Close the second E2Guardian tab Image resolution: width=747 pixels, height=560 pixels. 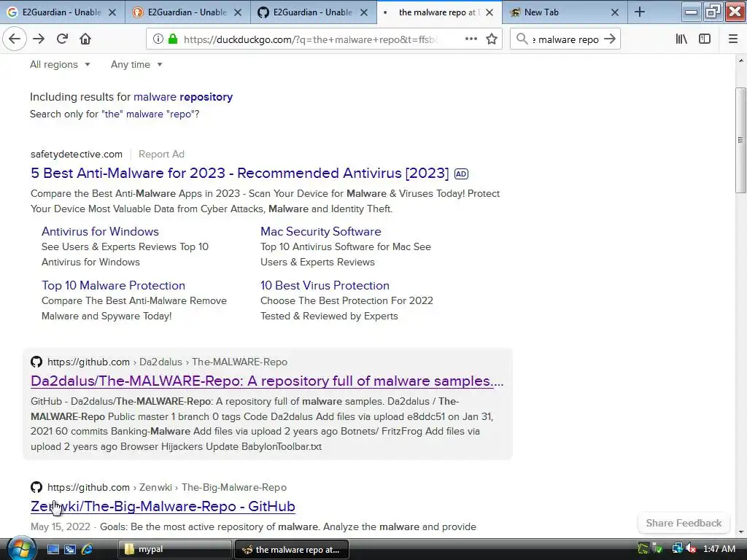coord(238,12)
